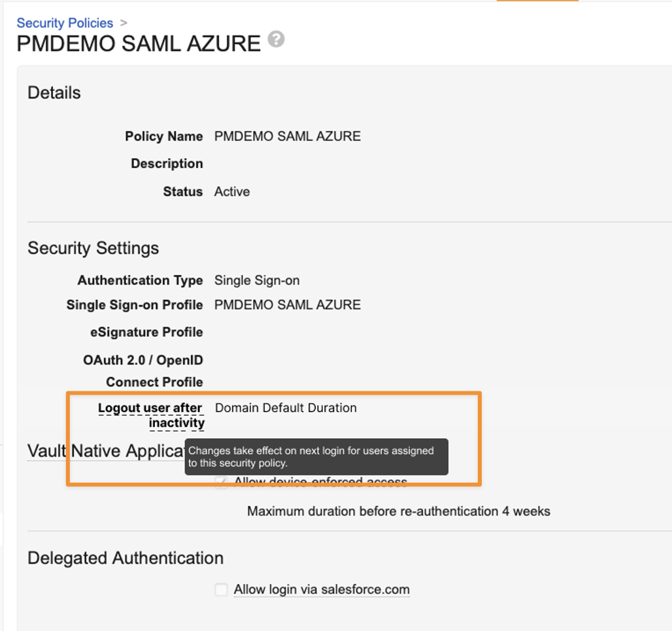This screenshot has width=672, height=631.
Task: Click the Details section heading
Action: (x=54, y=93)
